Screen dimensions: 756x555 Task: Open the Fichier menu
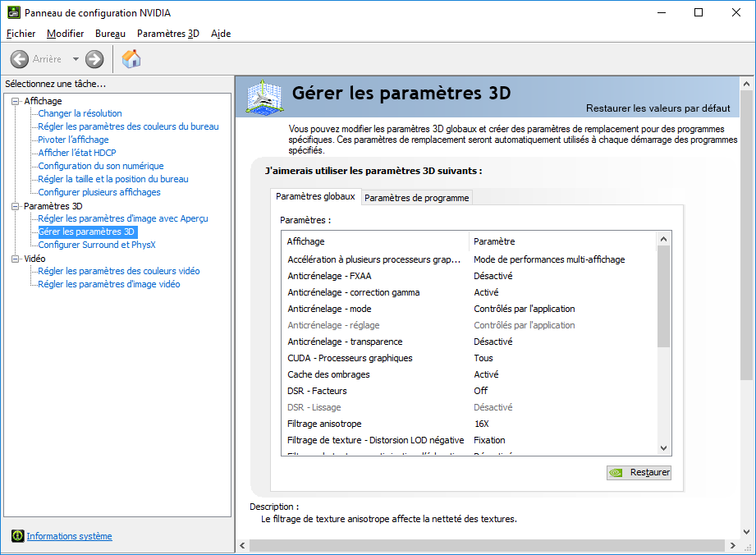tap(21, 34)
